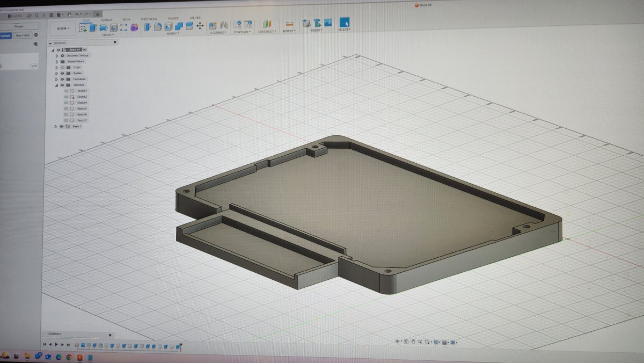This screenshot has width=644, height=363.
Task: Toggle visibility of Base:1 component
Action: point(62,127)
